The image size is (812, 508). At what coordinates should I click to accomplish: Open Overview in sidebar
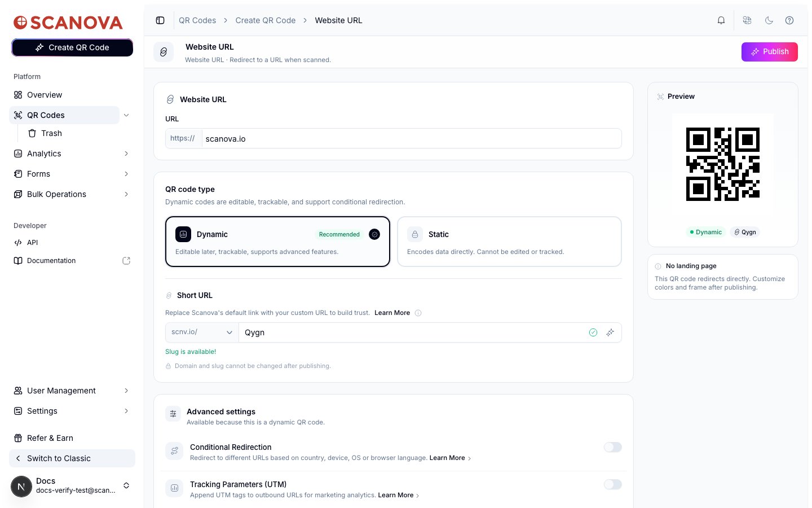click(72, 95)
